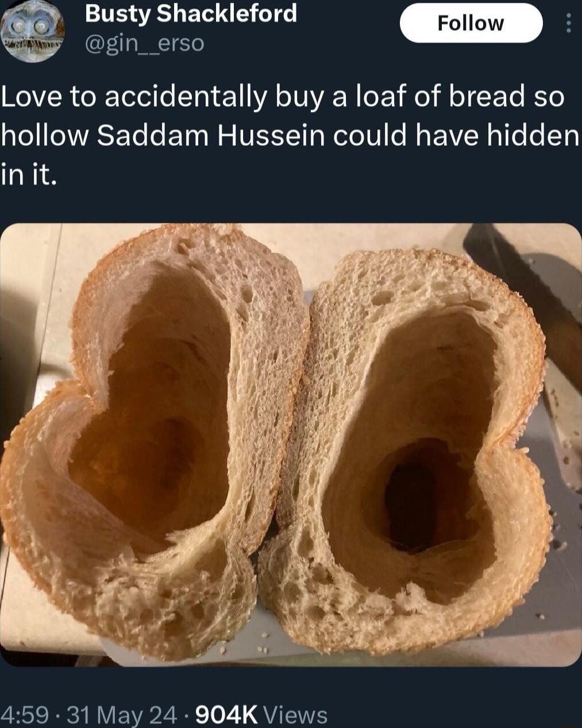Select the @gin__erso handle
The image size is (582, 728).
[x=144, y=43]
